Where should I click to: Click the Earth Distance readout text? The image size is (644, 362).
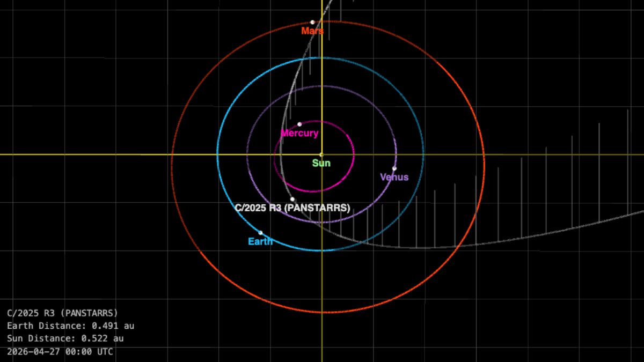point(70,326)
